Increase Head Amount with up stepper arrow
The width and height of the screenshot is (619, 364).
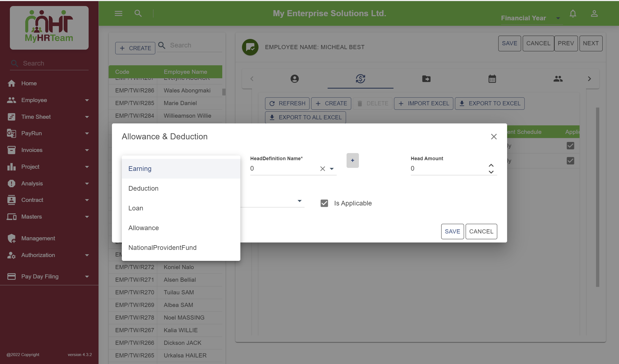[x=491, y=165]
